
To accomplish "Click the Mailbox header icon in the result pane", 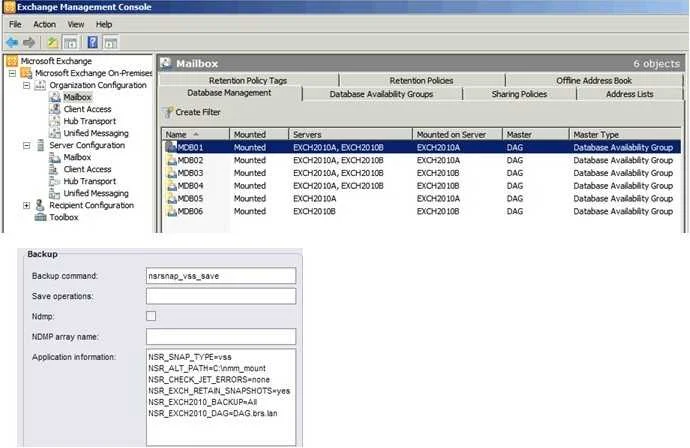I will coord(166,63).
